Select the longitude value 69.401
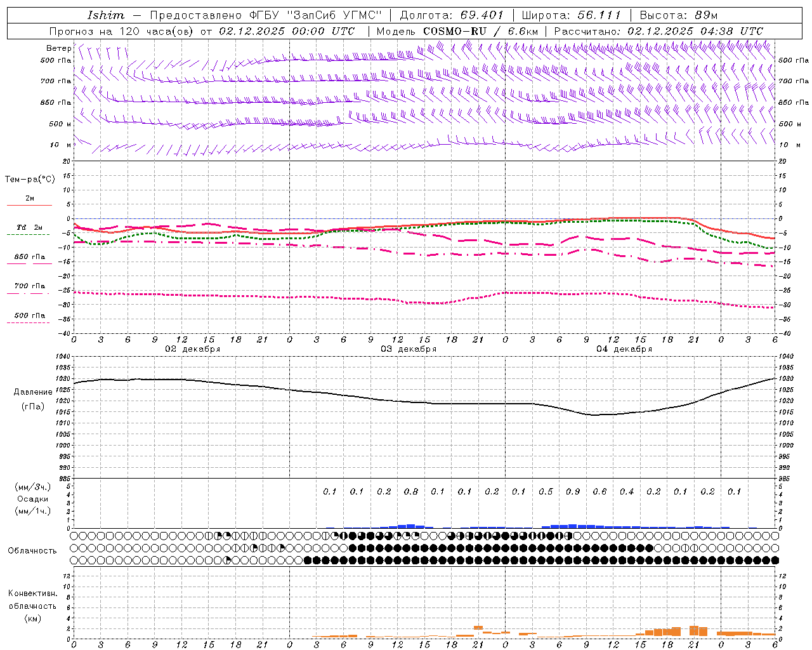 (482, 15)
